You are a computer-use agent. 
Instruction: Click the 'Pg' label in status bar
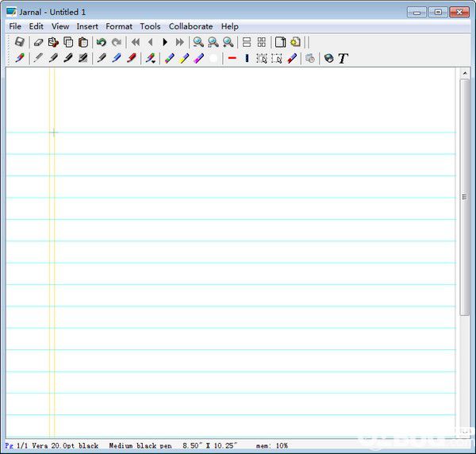(x=9, y=445)
